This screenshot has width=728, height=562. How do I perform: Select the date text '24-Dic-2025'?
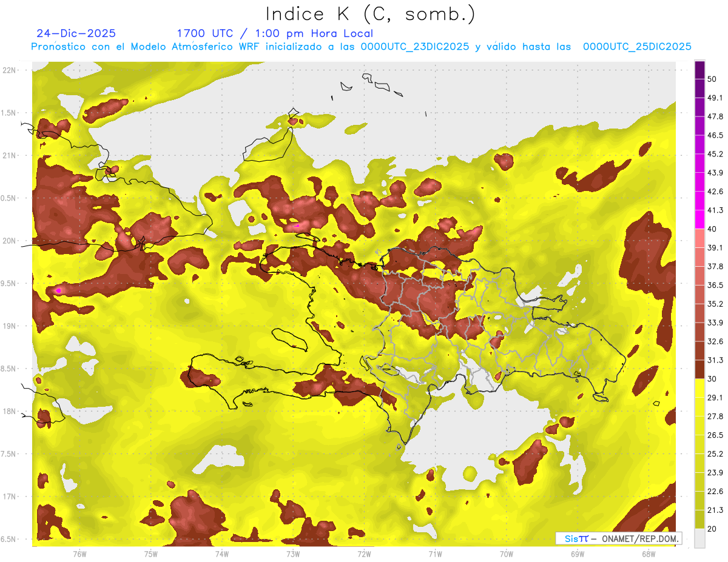pos(76,33)
